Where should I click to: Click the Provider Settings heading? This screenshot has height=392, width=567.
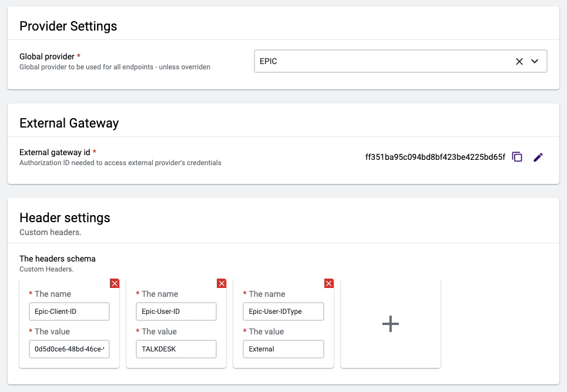tap(68, 26)
